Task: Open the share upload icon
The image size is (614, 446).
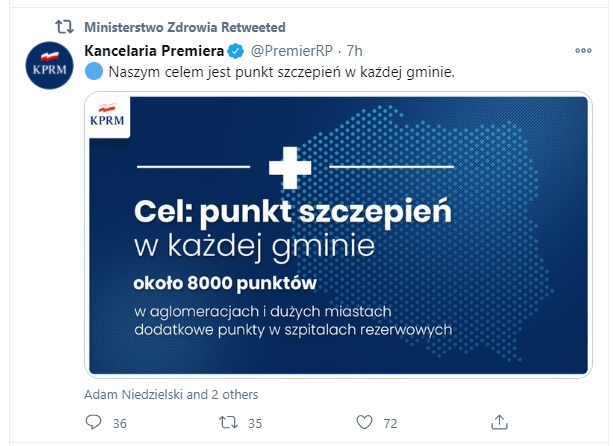Action: point(499,422)
